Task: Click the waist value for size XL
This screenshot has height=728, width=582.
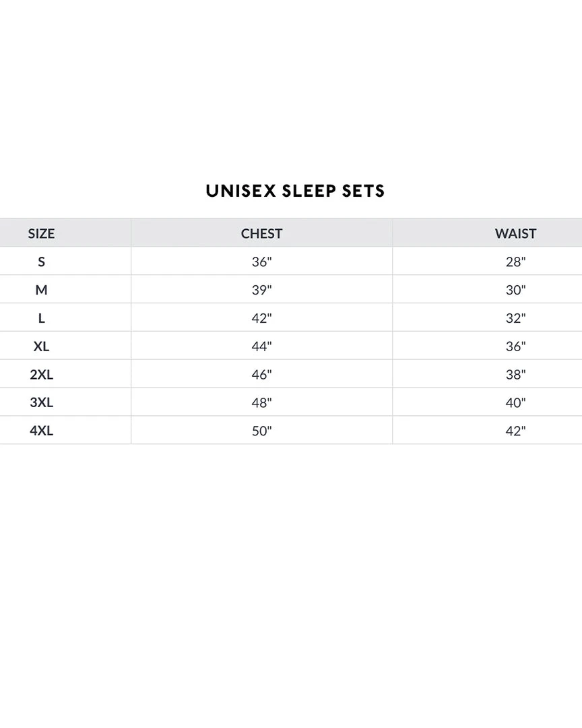Action: [515, 346]
